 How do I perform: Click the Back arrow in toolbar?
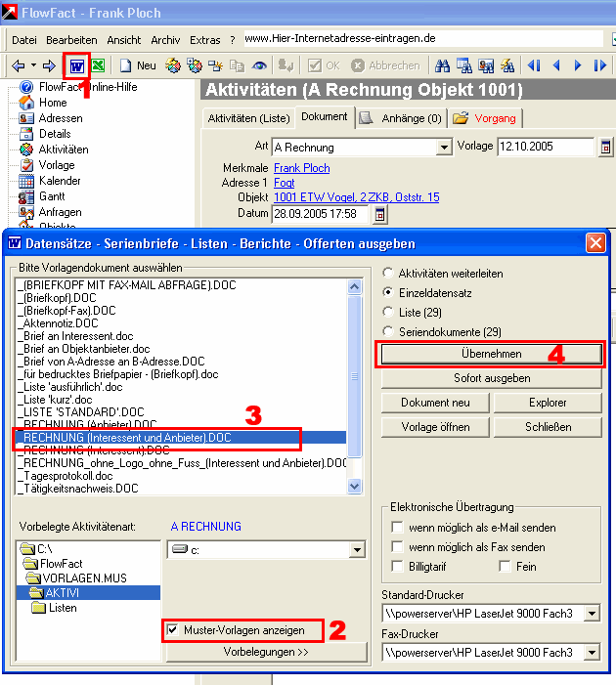(19, 66)
